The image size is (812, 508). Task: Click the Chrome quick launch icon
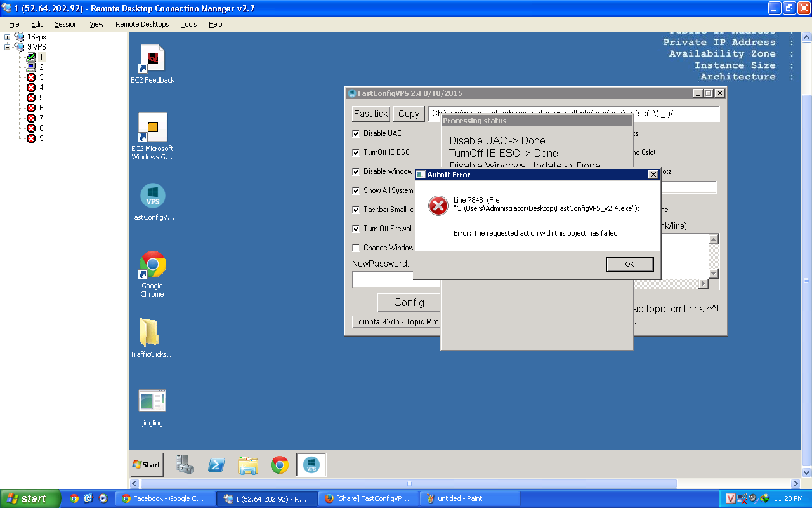[x=74, y=498]
